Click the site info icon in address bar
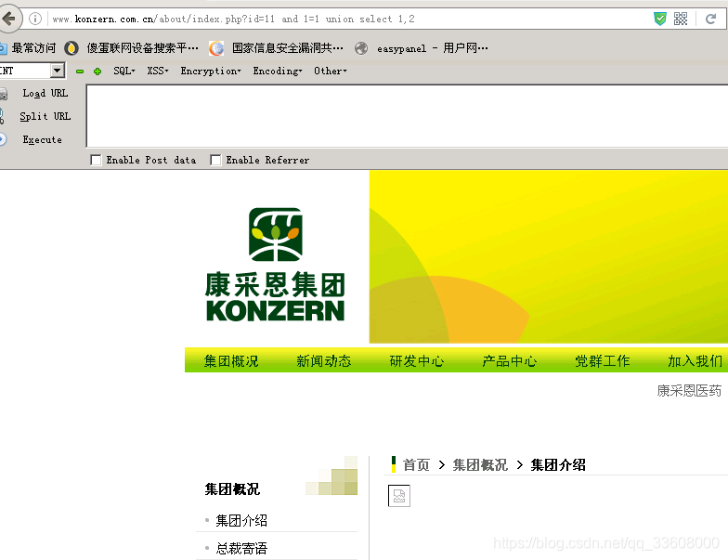This screenshot has width=728, height=560. point(35,19)
